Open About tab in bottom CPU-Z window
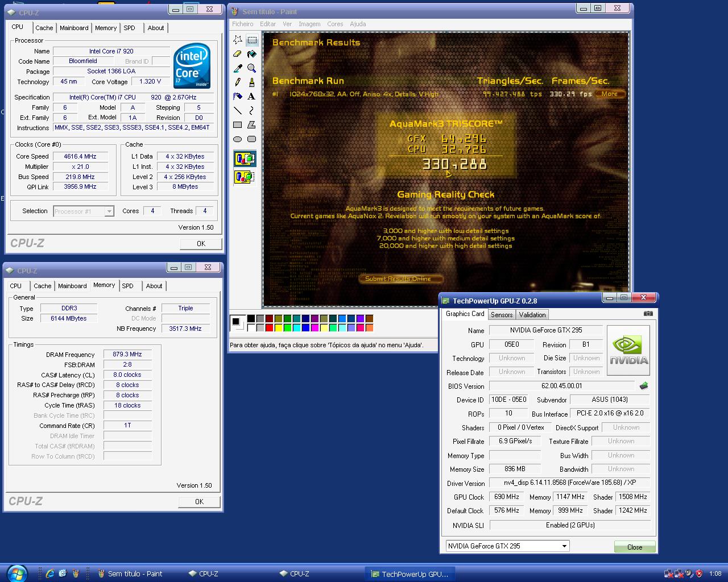 [154, 286]
